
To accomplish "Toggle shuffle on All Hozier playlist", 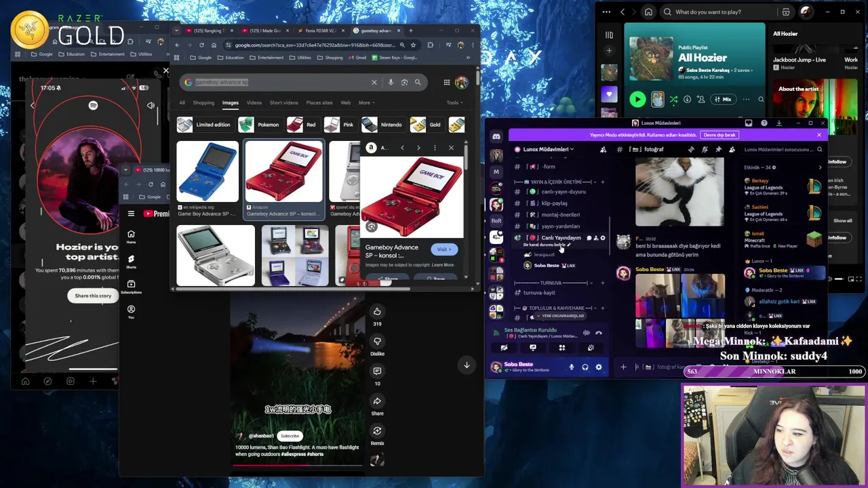I will [673, 99].
